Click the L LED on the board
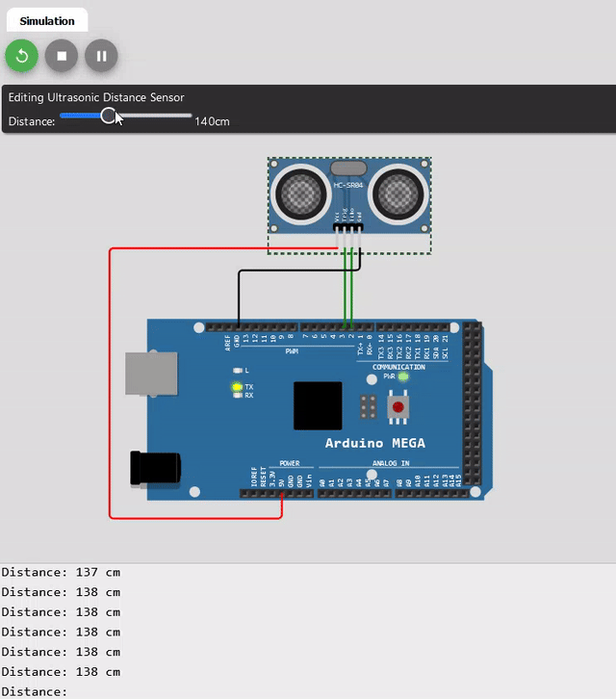The width and height of the screenshot is (616, 699). pos(238,371)
